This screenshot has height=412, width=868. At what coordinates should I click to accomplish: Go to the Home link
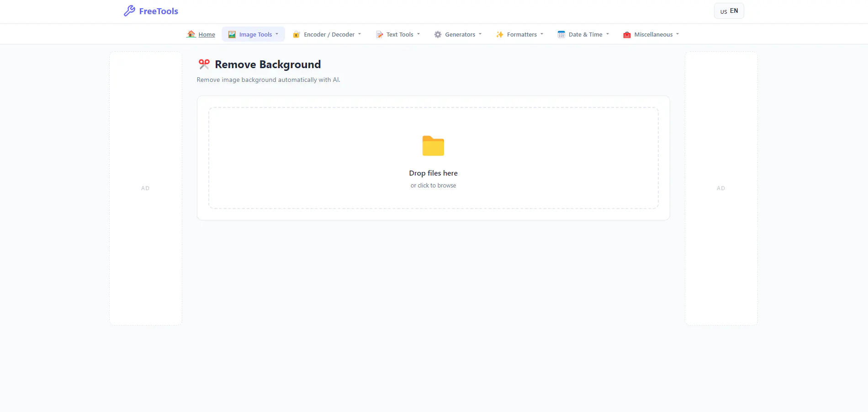[x=206, y=35]
